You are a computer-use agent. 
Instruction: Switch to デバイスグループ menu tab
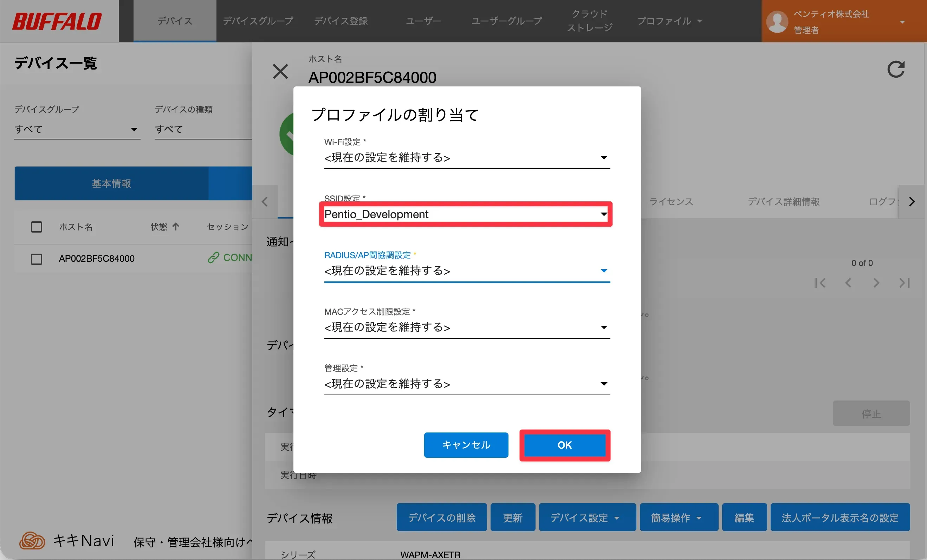258,21
